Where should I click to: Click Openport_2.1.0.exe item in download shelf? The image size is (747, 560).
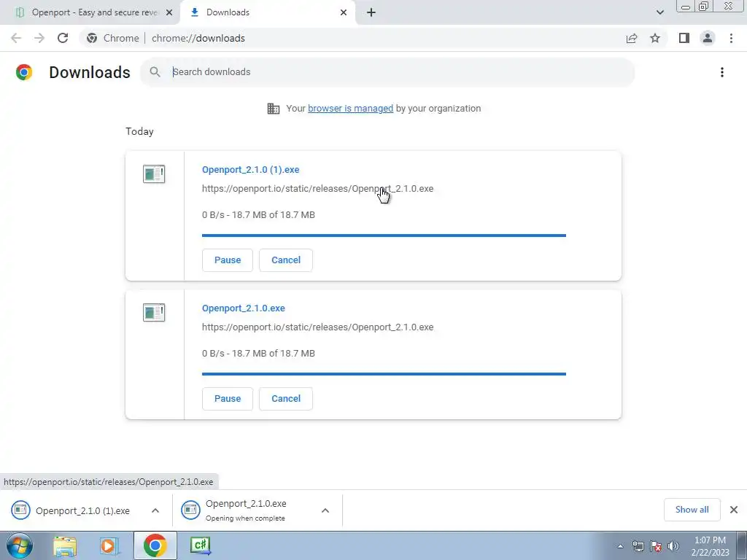[x=243, y=510]
